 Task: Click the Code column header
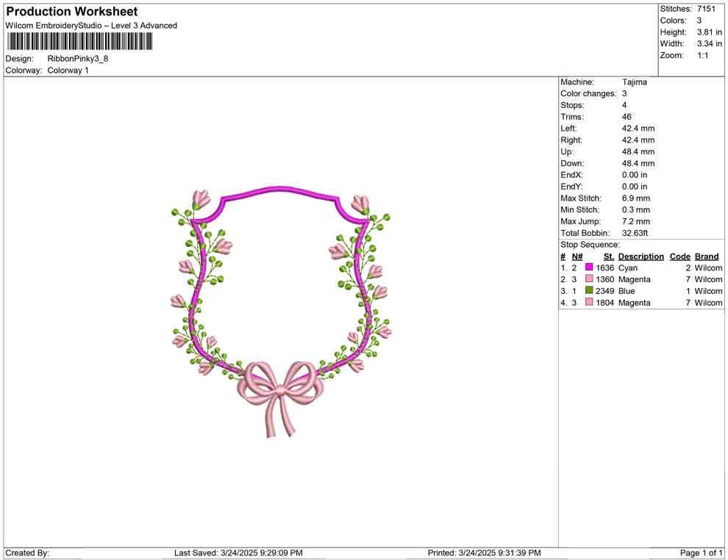pyautogui.click(x=680, y=256)
